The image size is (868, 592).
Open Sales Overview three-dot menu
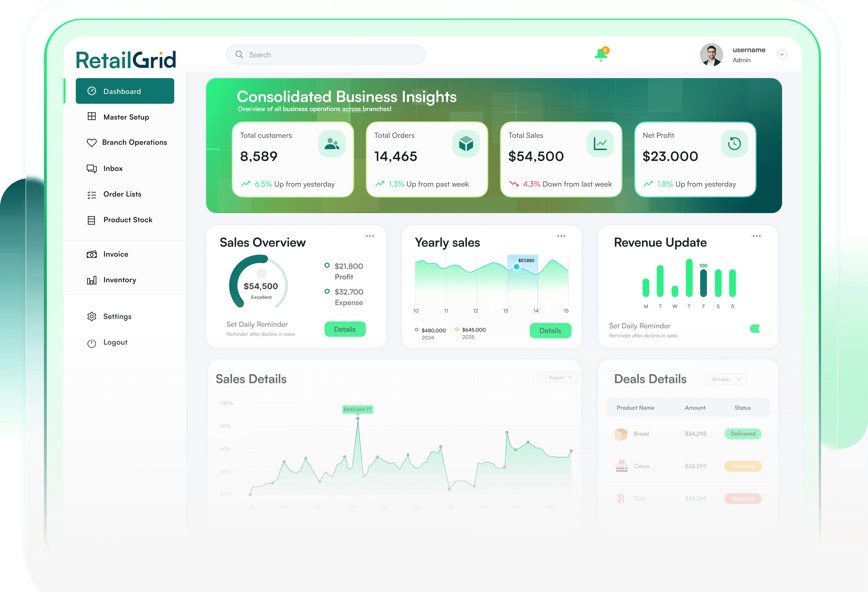[x=370, y=236]
